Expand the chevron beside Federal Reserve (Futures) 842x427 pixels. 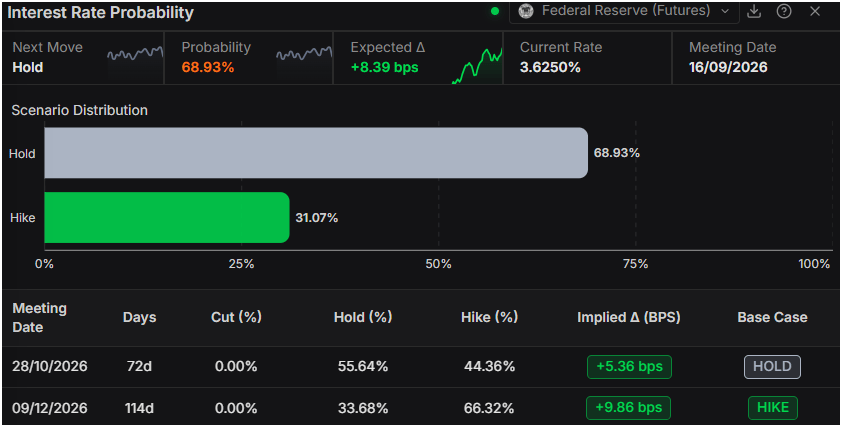point(725,11)
